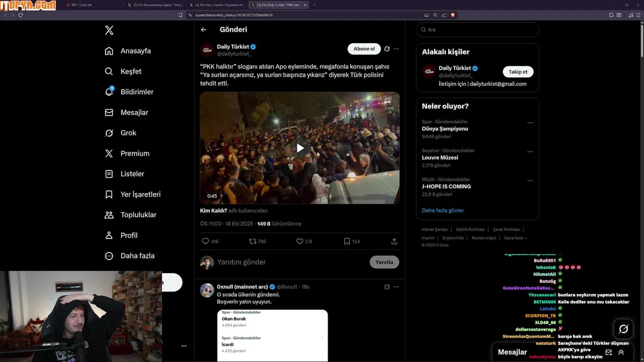Open Louvre Müzesi trend
Viewport: 644px width, 362px height.
(x=440, y=157)
